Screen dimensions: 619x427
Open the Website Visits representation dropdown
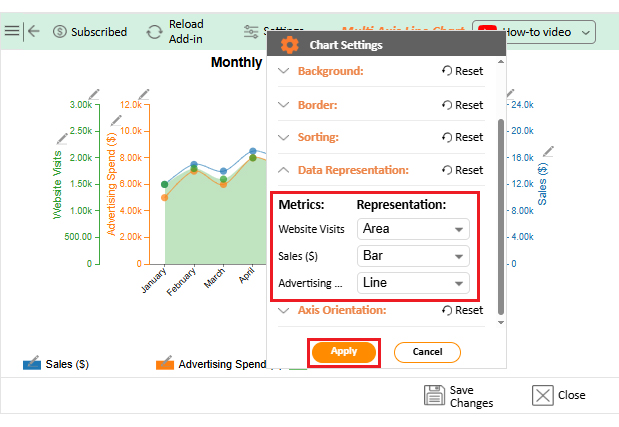(x=413, y=229)
